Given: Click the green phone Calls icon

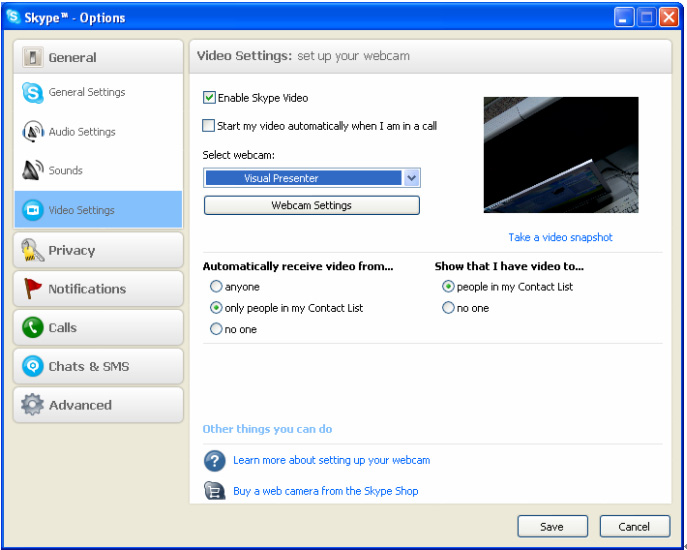Looking at the screenshot, I should (32, 327).
